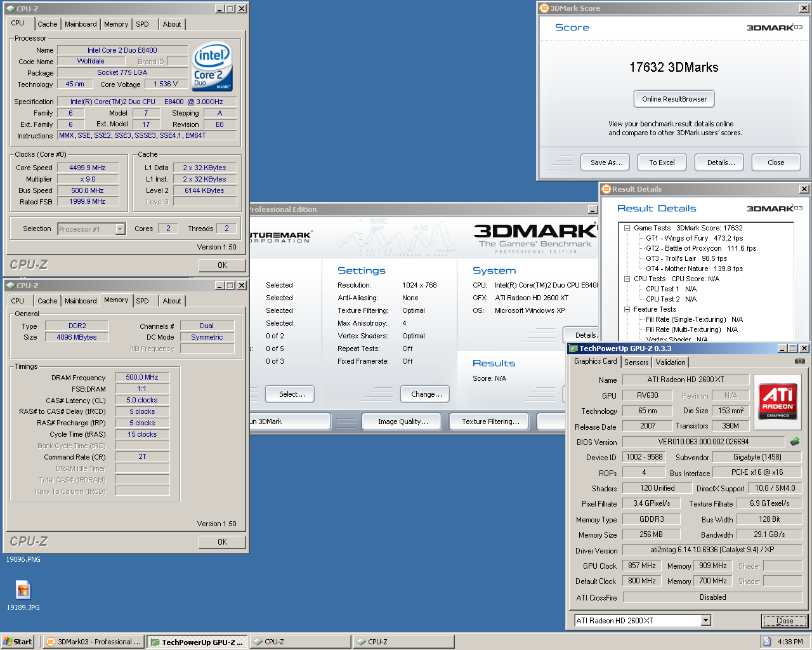Open SPD tab in the Processor CPU-Z window
The height and width of the screenshot is (650, 812).
[x=143, y=24]
